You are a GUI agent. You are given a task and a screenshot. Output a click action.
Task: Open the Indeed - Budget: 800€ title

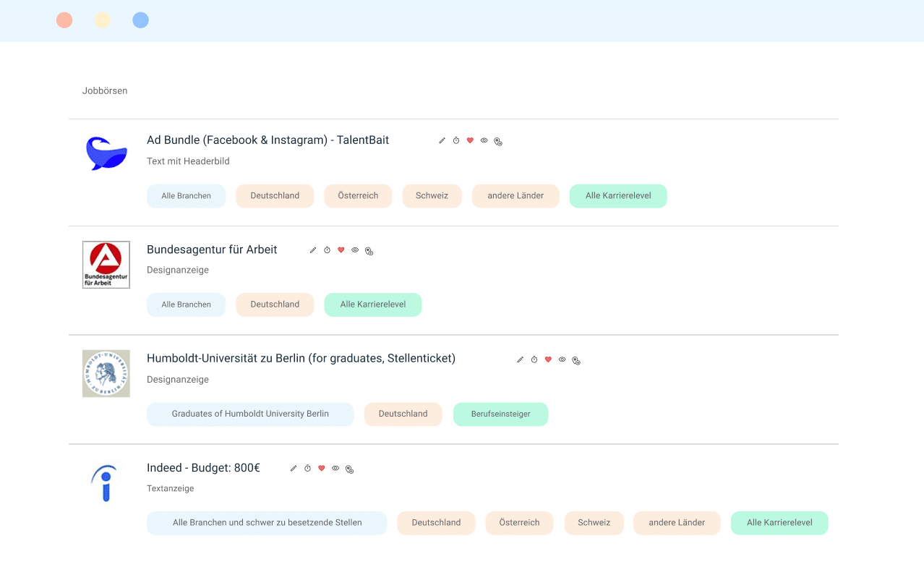[203, 468]
